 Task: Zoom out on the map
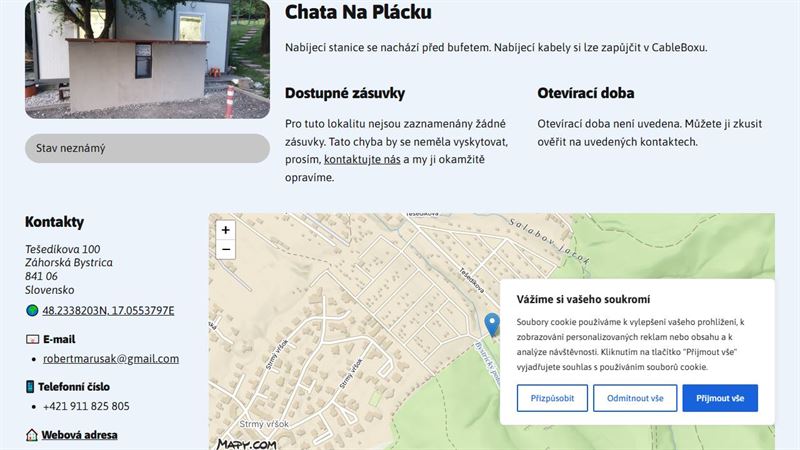click(x=226, y=249)
